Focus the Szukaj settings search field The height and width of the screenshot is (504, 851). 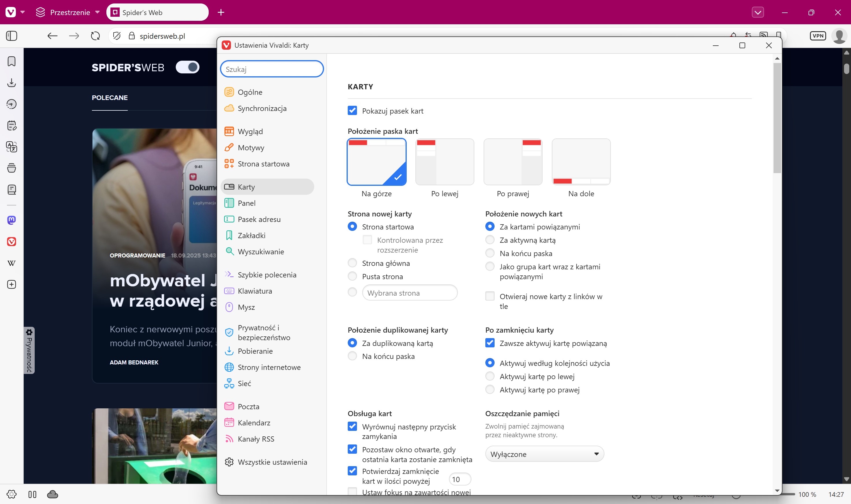coord(272,69)
